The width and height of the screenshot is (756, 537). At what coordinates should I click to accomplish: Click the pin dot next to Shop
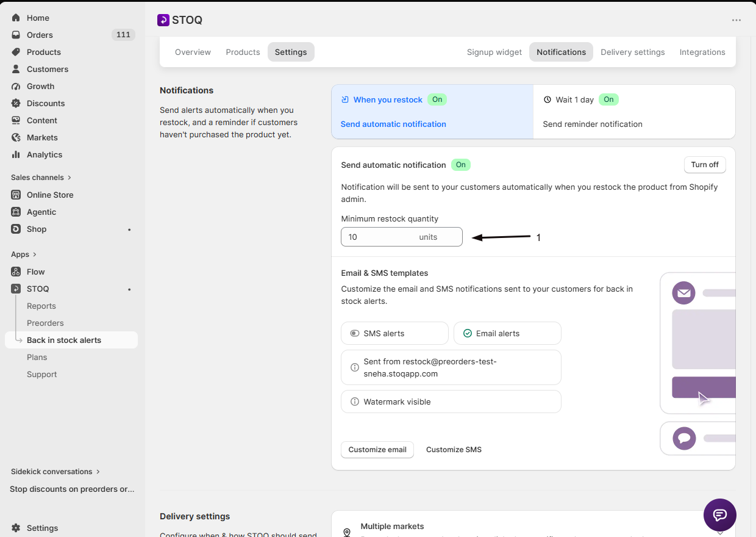[129, 229]
